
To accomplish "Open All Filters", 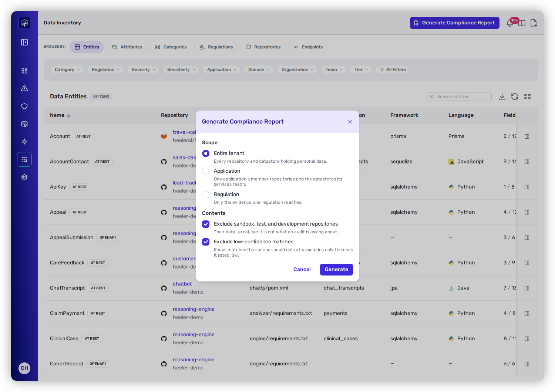I will (x=392, y=70).
